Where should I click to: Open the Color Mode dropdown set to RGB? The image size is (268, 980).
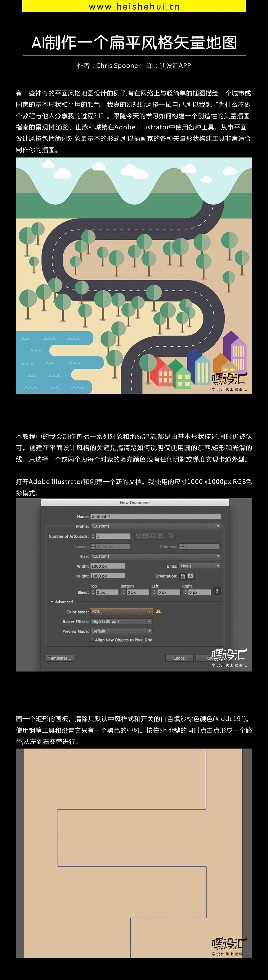[121, 612]
